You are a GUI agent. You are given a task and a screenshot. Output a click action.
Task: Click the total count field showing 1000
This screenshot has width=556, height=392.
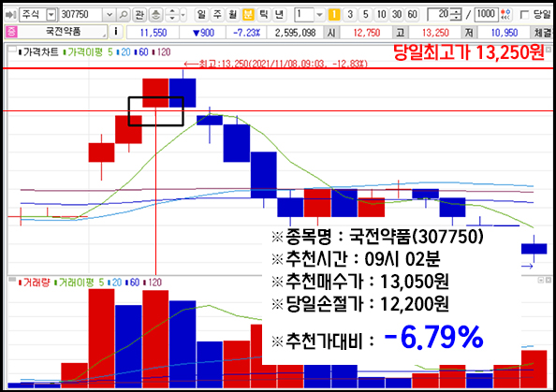486,15
